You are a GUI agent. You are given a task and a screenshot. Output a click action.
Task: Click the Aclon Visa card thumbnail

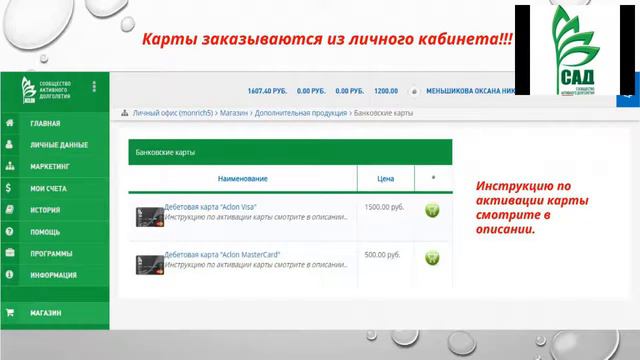[150, 217]
